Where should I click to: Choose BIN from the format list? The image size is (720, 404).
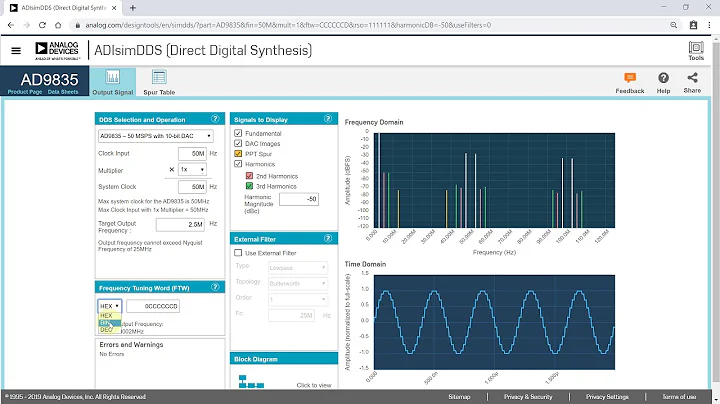coord(110,323)
